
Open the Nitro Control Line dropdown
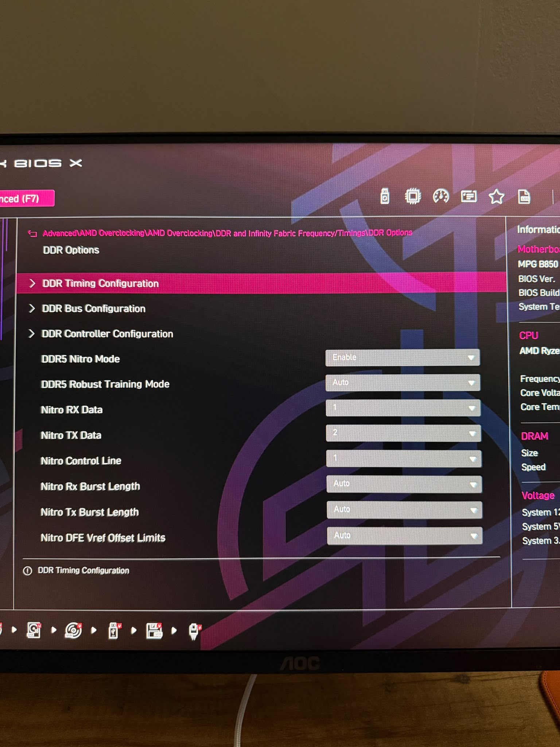404,458
